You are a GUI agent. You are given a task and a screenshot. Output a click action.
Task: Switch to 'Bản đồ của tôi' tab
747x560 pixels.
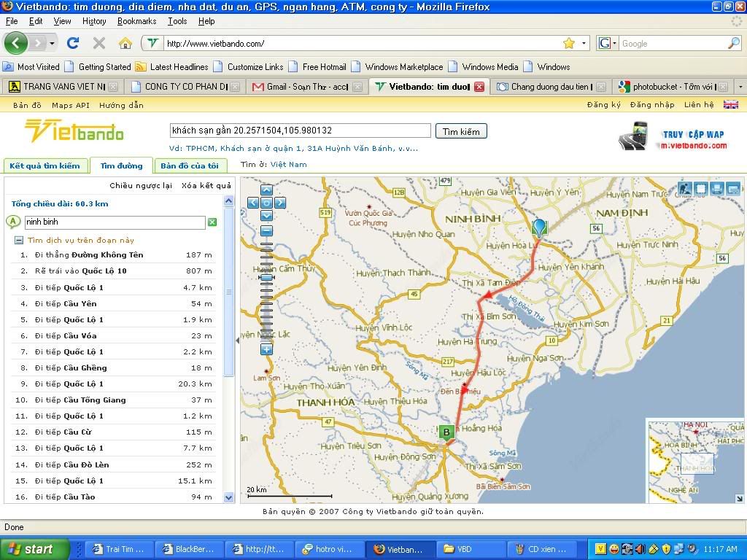click(x=190, y=166)
